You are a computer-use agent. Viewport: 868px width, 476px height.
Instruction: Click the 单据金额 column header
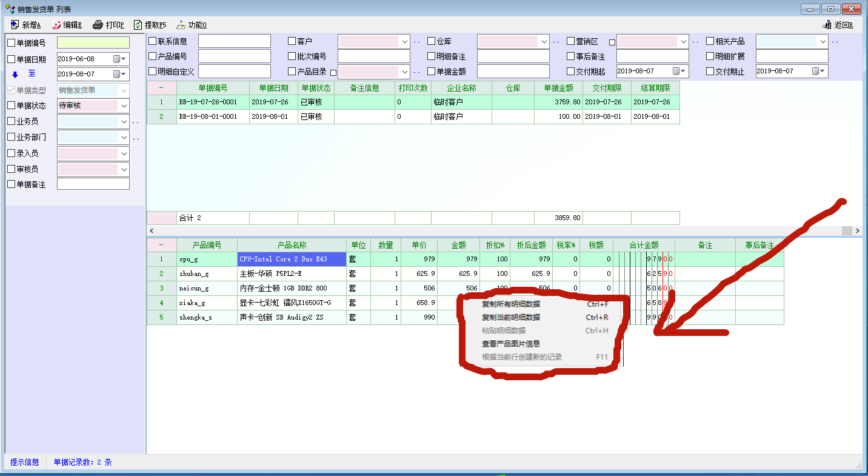tap(558, 88)
